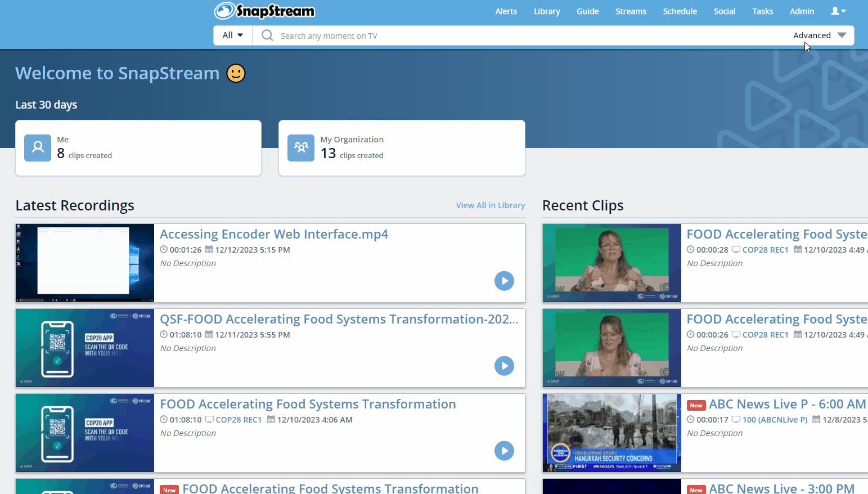
Task: Click the search magnifier icon
Action: (x=268, y=35)
